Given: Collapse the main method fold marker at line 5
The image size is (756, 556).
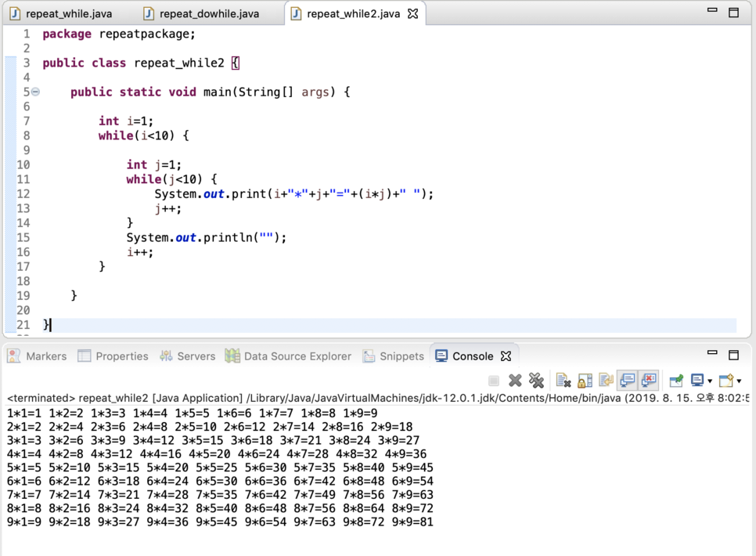Looking at the screenshot, I should (36, 91).
